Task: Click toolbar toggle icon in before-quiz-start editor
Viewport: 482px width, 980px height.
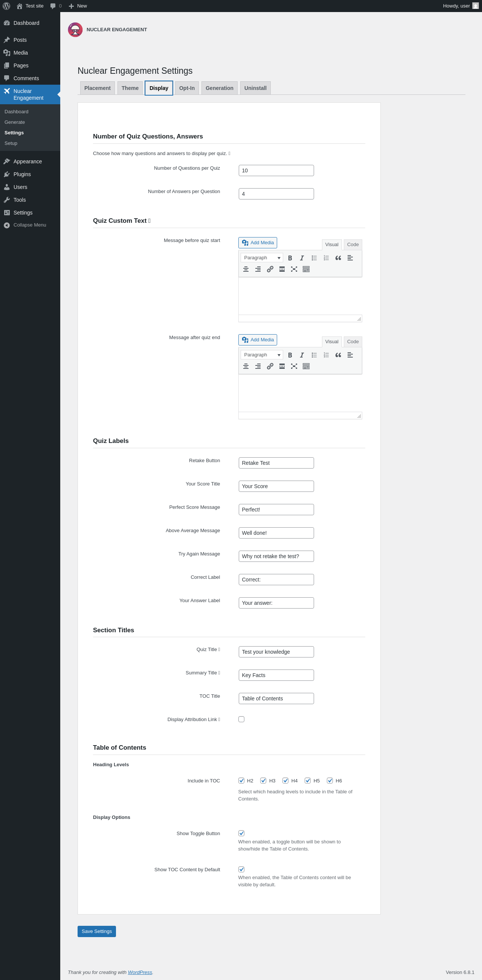Action: coord(306,269)
